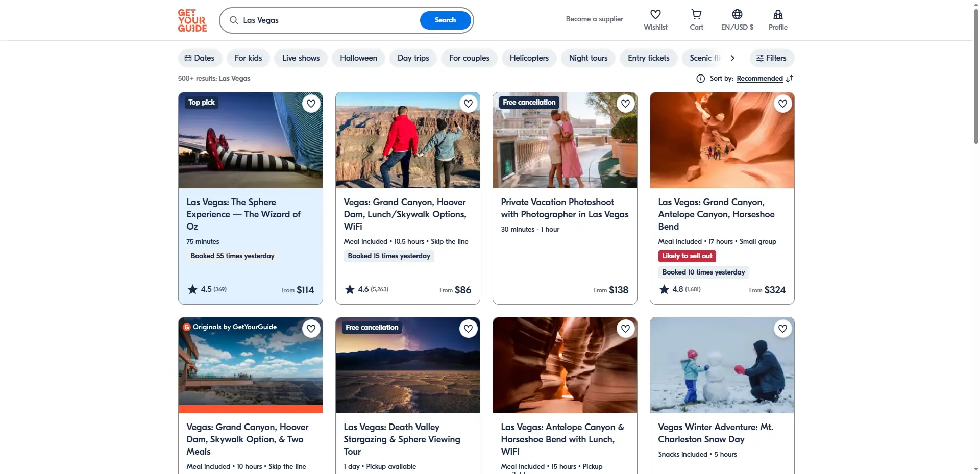Open the kissing couple photoshoot thumbnail
The image size is (980, 474).
565,140
